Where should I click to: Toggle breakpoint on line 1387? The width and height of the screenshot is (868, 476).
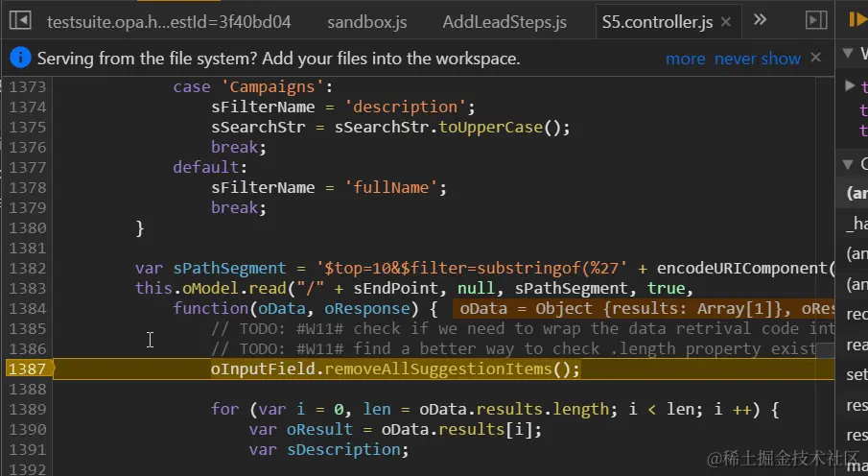[x=27, y=369]
